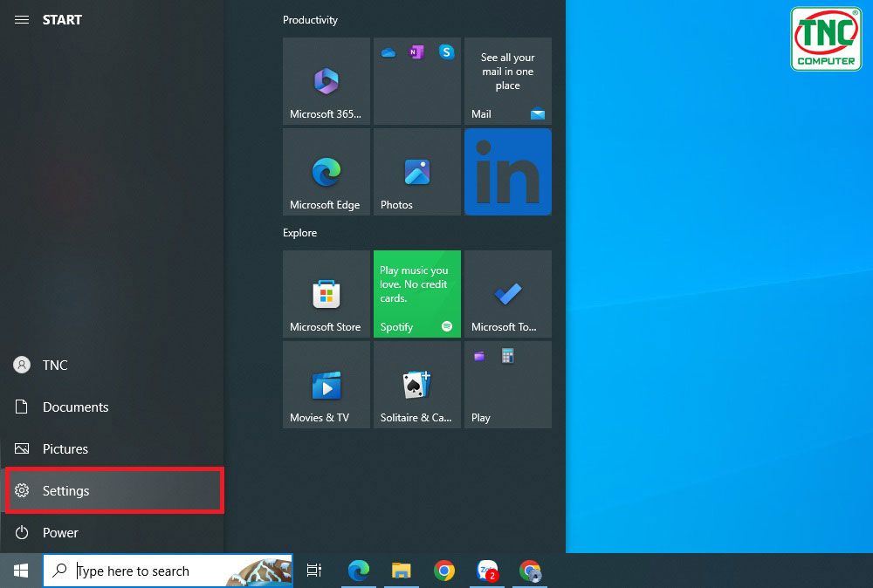Expand the Start menu hamburger button
Screen dimensions: 873x588
point(22,20)
